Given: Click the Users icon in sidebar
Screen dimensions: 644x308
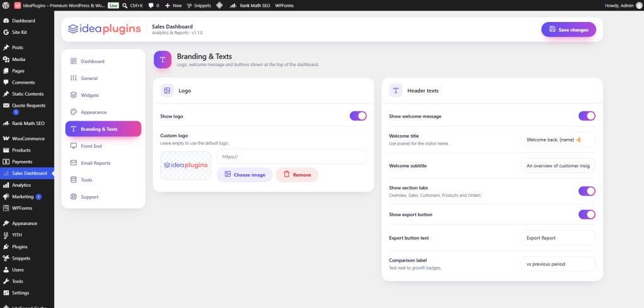Looking at the screenshot, I should tap(6, 270).
